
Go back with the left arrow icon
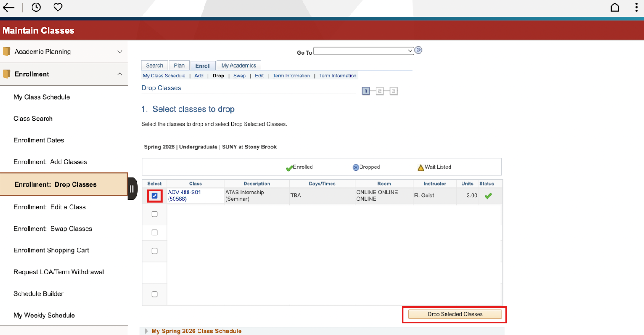click(x=9, y=7)
